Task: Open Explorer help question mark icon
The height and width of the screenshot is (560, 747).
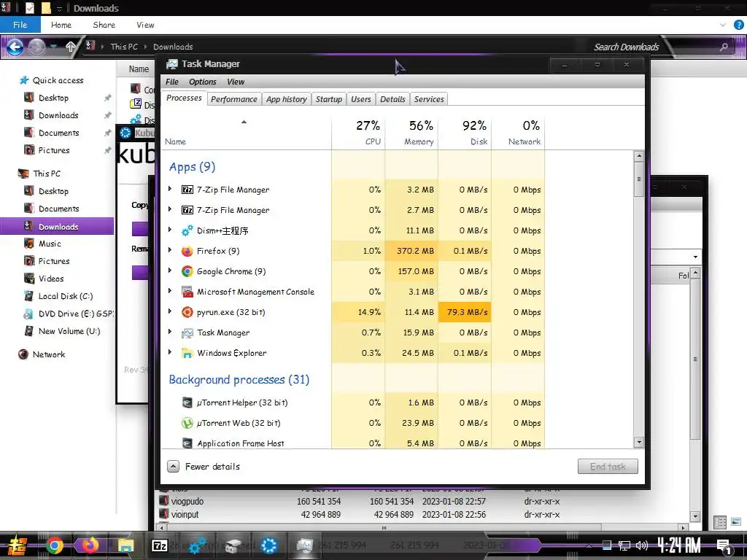Action: tap(739, 25)
